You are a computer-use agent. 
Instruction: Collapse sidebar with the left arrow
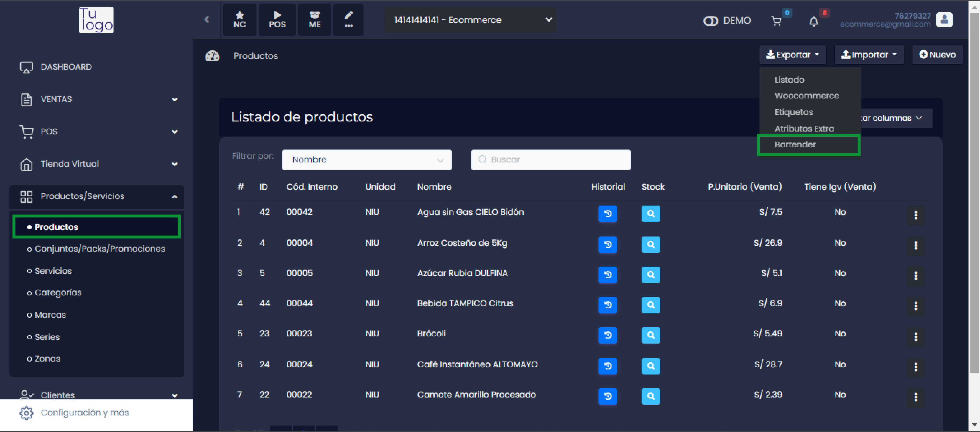pyautogui.click(x=207, y=19)
